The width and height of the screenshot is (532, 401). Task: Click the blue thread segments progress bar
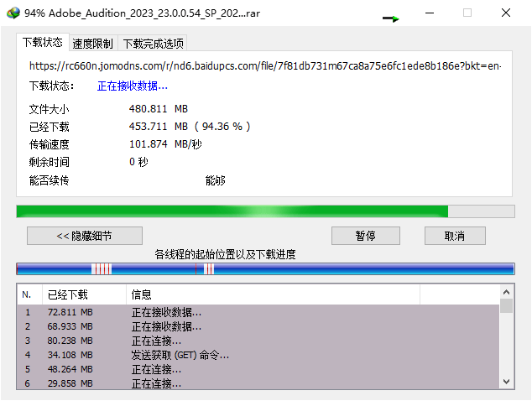tap(265, 268)
